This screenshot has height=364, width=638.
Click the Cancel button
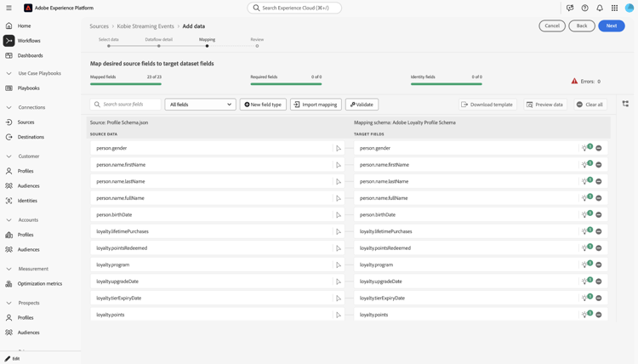552,26
